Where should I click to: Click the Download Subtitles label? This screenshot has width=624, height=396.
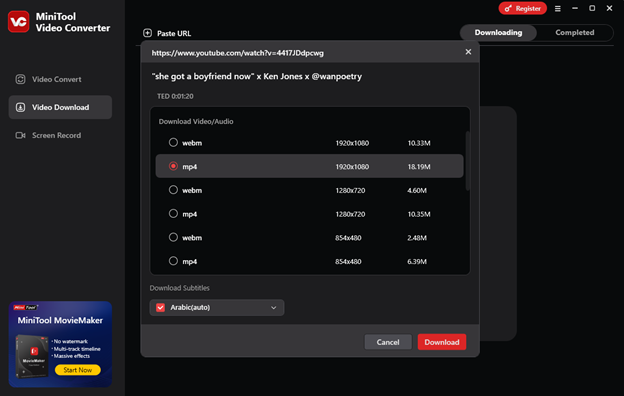click(x=179, y=288)
